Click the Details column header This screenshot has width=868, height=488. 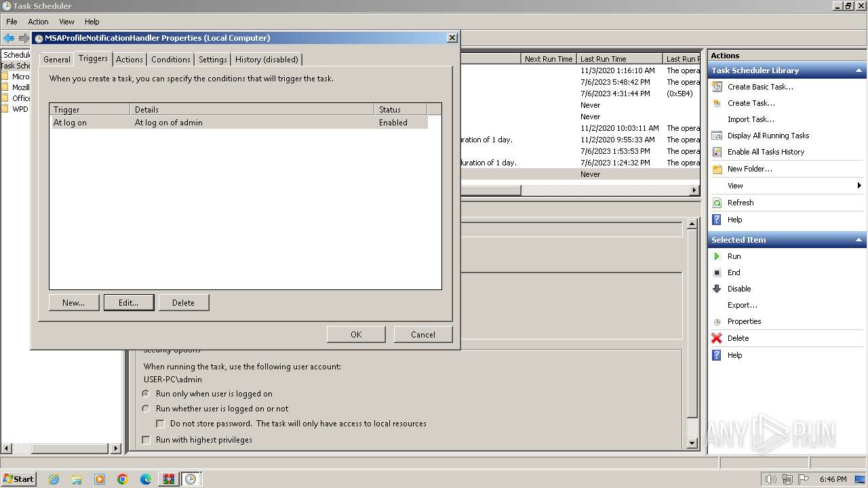coord(252,109)
